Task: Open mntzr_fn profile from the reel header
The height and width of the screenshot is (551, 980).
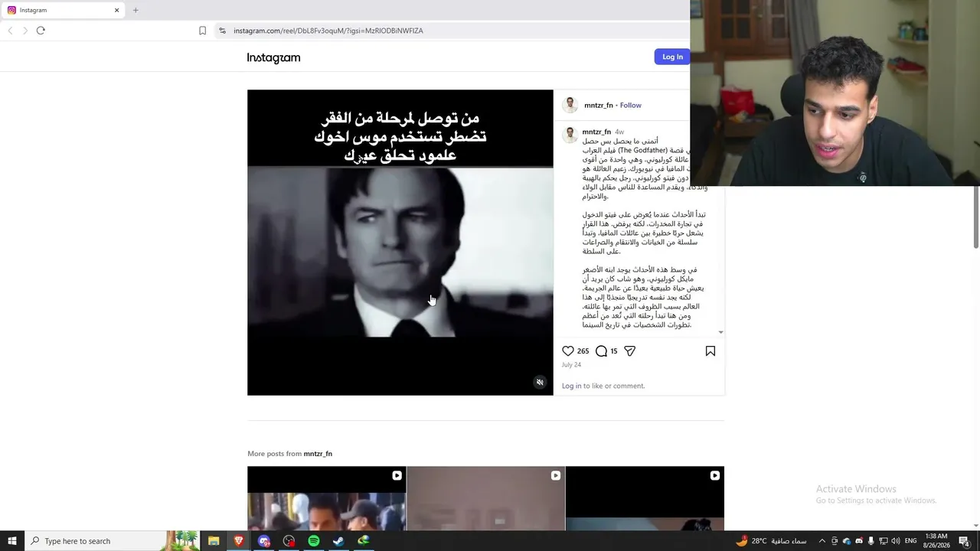Action: (599, 105)
